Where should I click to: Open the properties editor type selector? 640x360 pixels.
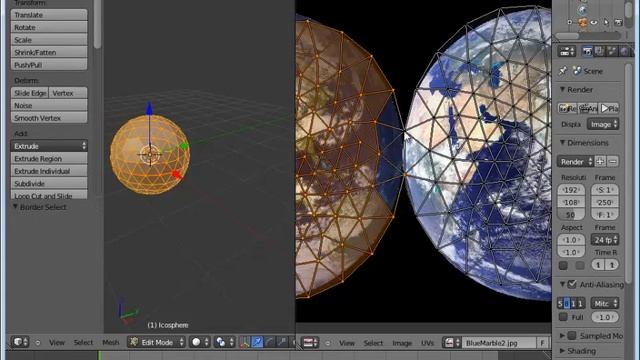[x=567, y=51]
